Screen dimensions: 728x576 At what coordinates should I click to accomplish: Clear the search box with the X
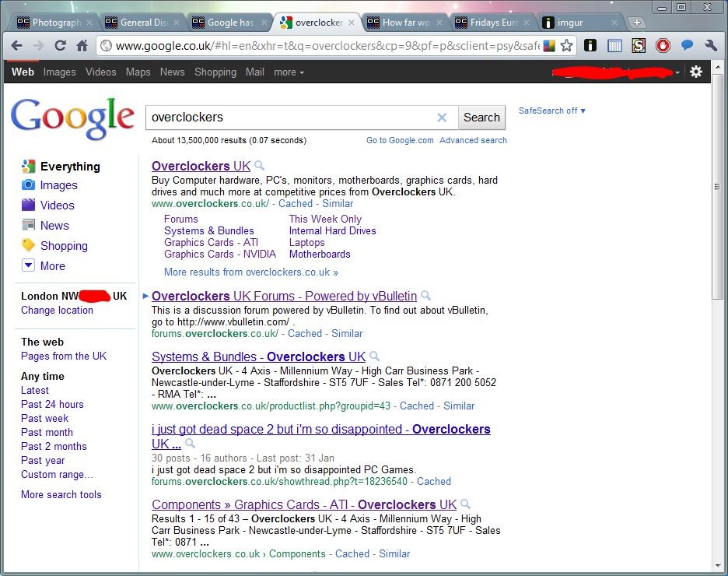442,118
